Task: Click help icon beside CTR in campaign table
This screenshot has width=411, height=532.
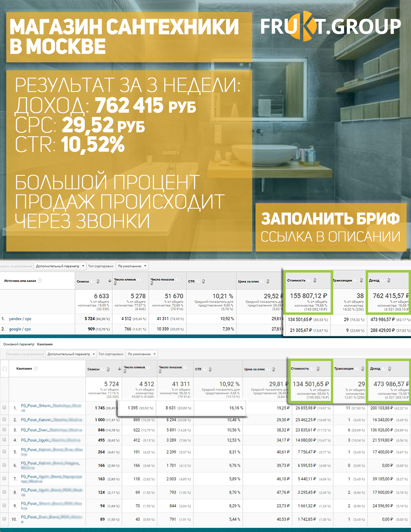Action: 205,369
